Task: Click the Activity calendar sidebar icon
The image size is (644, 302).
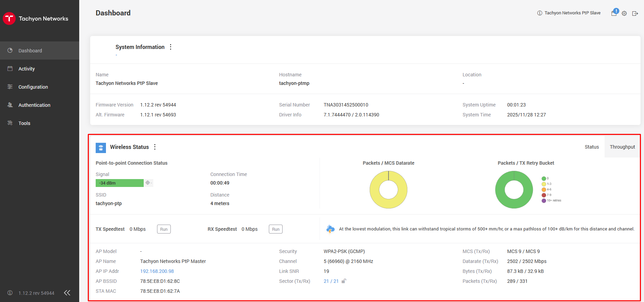Action: [10, 68]
